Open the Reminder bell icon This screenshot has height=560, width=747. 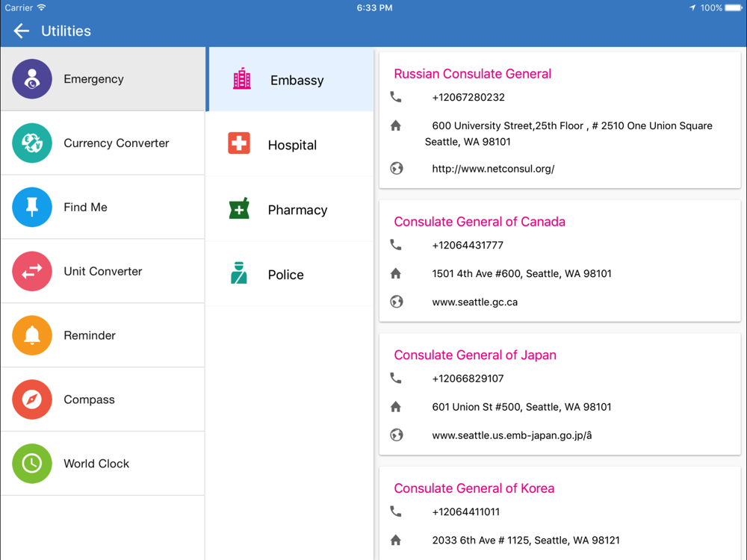pyautogui.click(x=32, y=335)
